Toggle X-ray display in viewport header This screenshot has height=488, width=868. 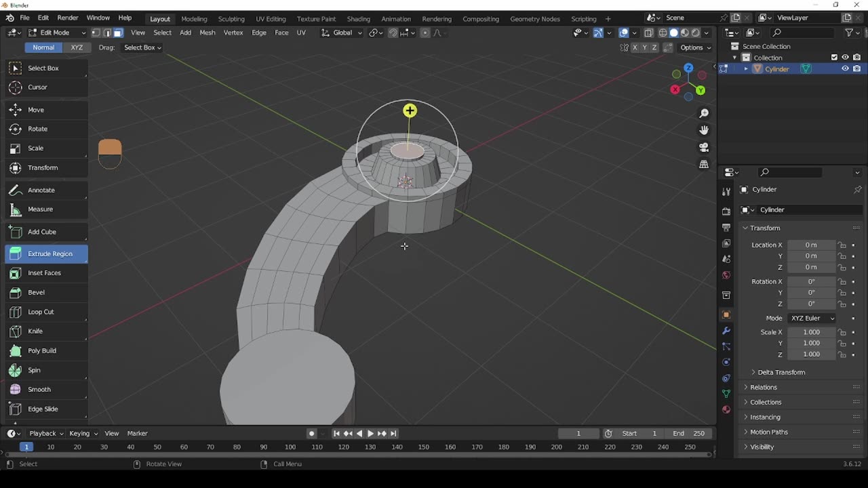[x=648, y=33]
